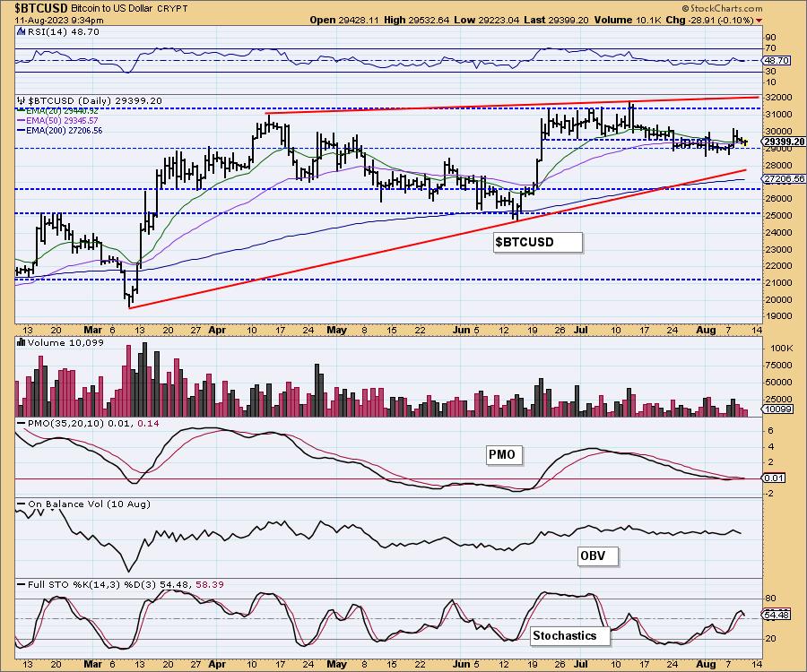
Task: Click the OBV annotation box
Action: click(x=598, y=556)
